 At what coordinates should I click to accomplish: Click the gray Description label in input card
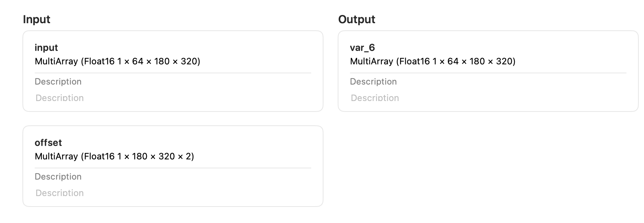[x=58, y=82]
